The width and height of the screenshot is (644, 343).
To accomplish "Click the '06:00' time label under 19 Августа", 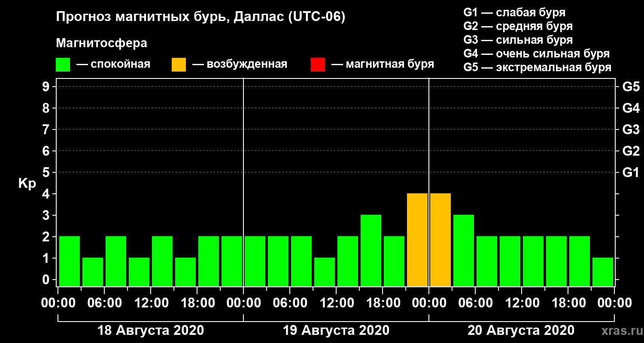I will click(290, 303).
